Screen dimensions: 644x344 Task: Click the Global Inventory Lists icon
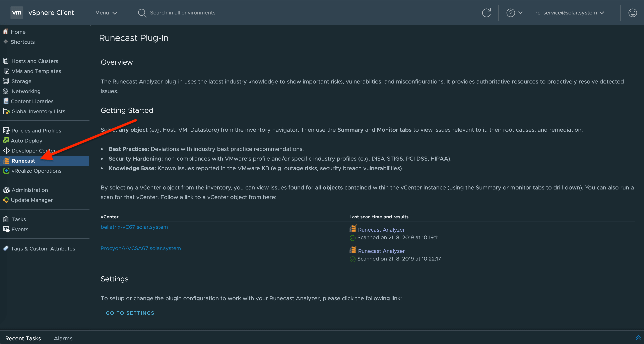[6, 111]
